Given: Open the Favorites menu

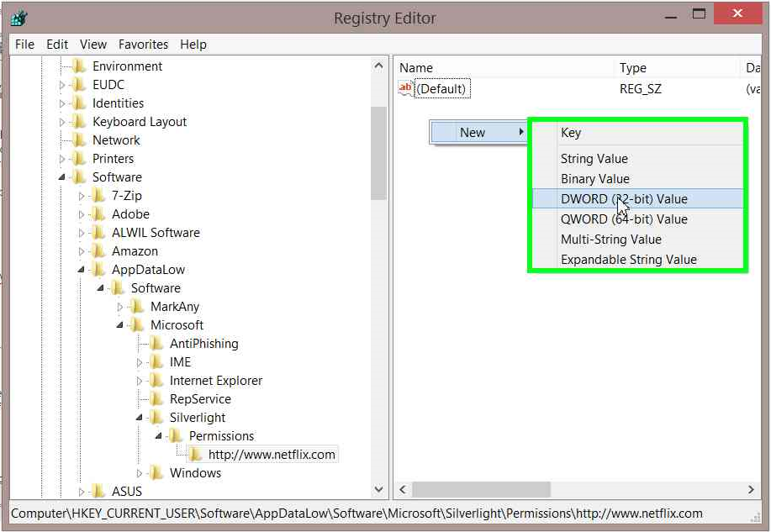Looking at the screenshot, I should tap(143, 45).
